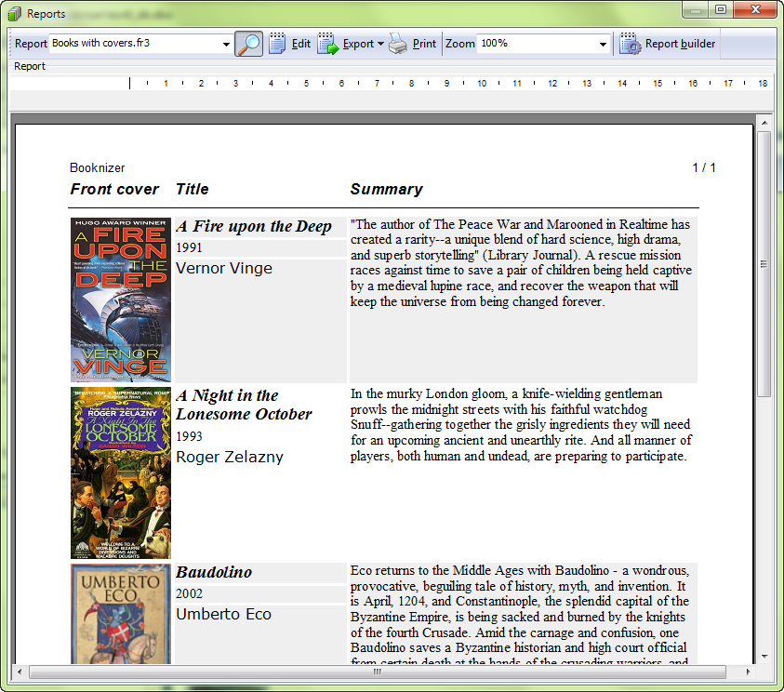The width and height of the screenshot is (784, 692).
Task: Click the A Fire upon the Deep summary
Action: 521,263
